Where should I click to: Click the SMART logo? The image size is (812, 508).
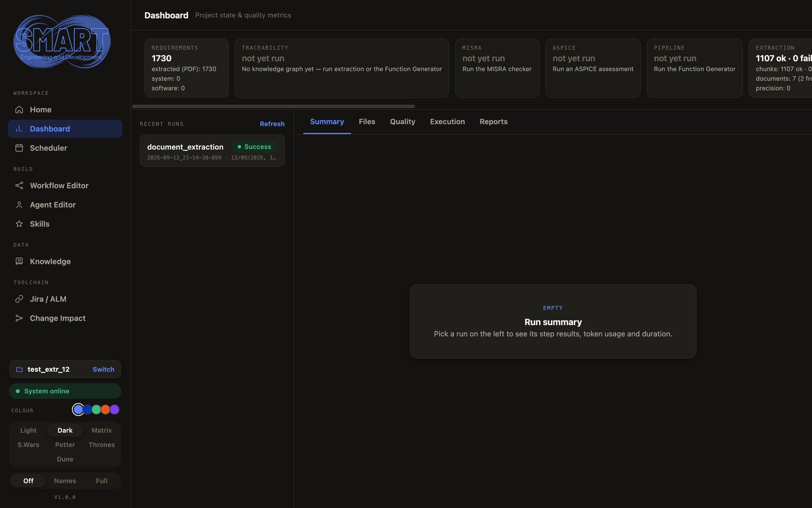coord(62,42)
